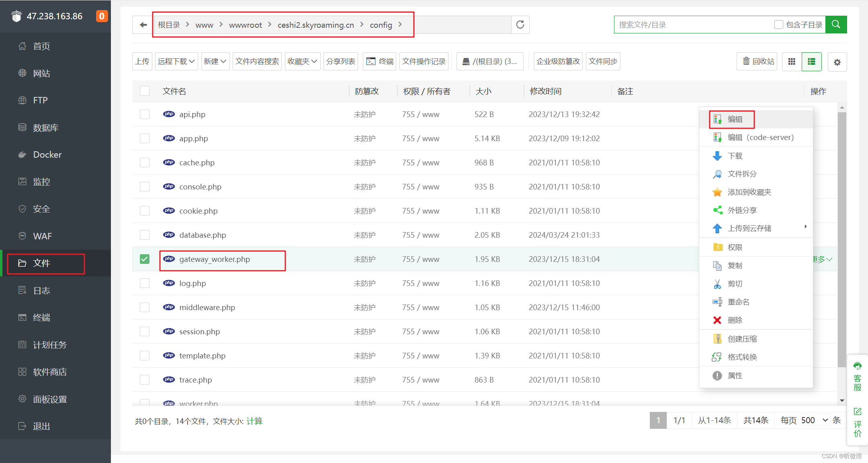Click the 重命名 rename icon
The image size is (868, 463).
[717, 302]
